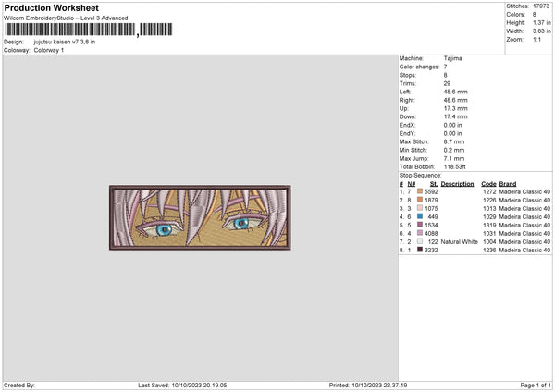555x392 pixels.
Task: Click the Down value 17.4 mm
Action: (x=455, y=116)
